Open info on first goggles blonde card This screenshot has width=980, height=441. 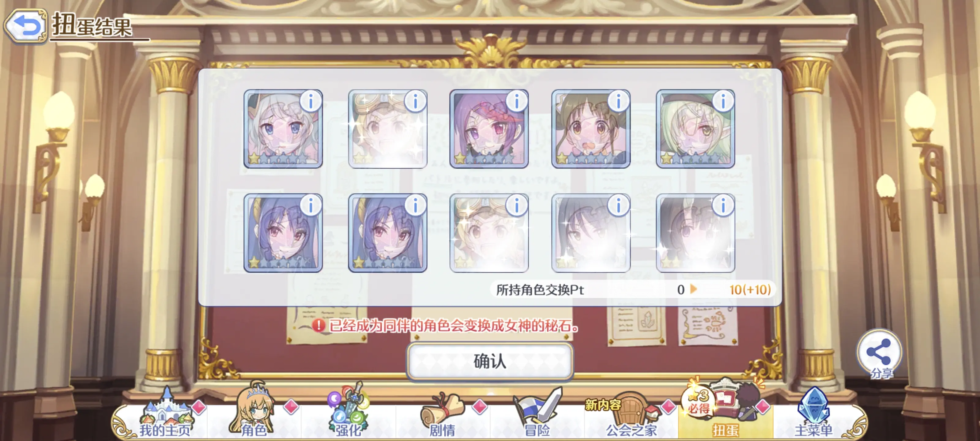415,101
